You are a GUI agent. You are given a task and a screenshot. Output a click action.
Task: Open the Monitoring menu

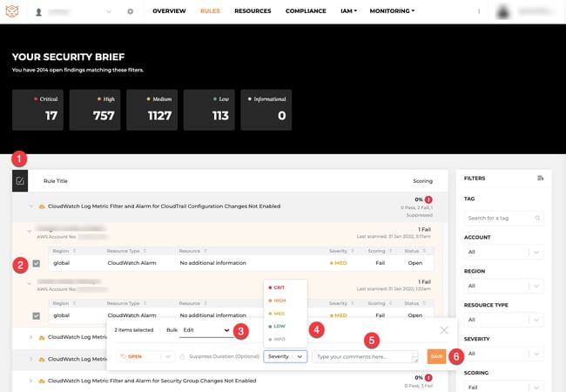[392, 11]
